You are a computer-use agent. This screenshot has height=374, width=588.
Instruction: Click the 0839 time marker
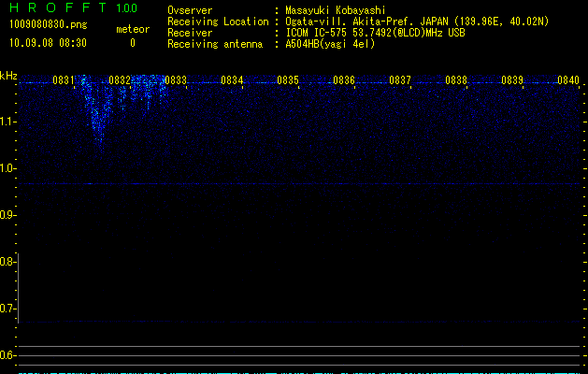click(512, 80)
